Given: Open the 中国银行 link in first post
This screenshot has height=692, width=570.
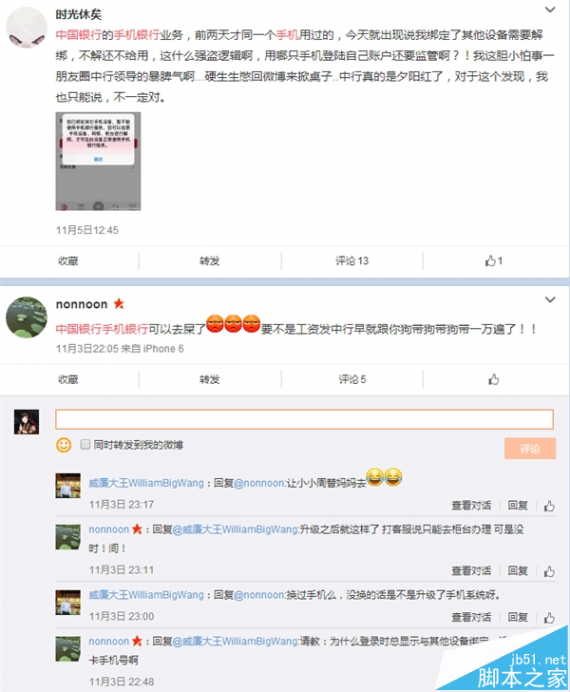Looking at the screenshot, I should (79, 35).
